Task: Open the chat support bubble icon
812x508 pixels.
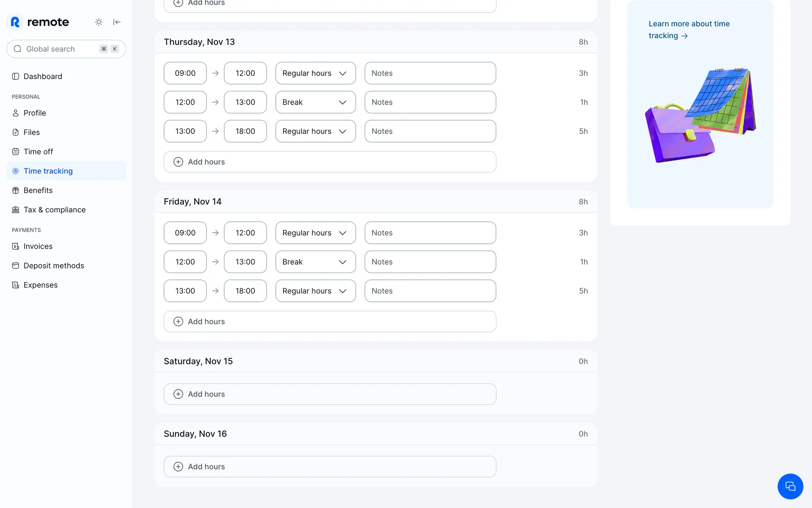Action: pyautogui.click(x=790, y=486)
